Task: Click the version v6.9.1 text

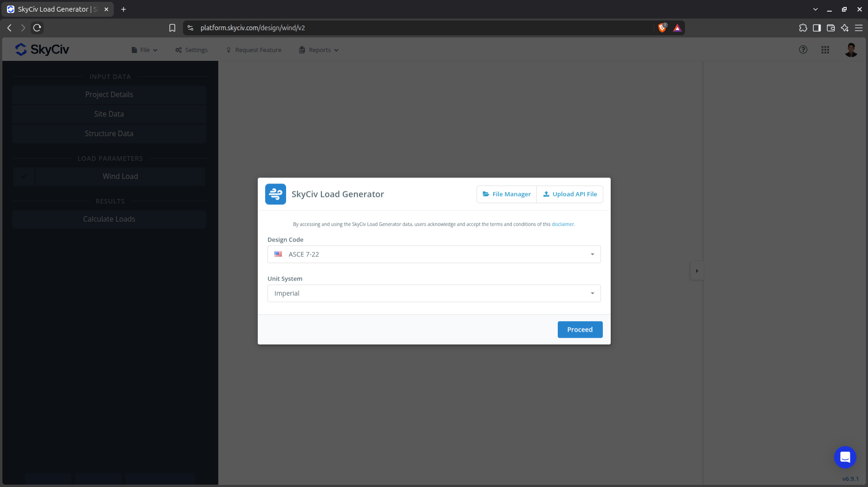Action: (x=850, y=479)
